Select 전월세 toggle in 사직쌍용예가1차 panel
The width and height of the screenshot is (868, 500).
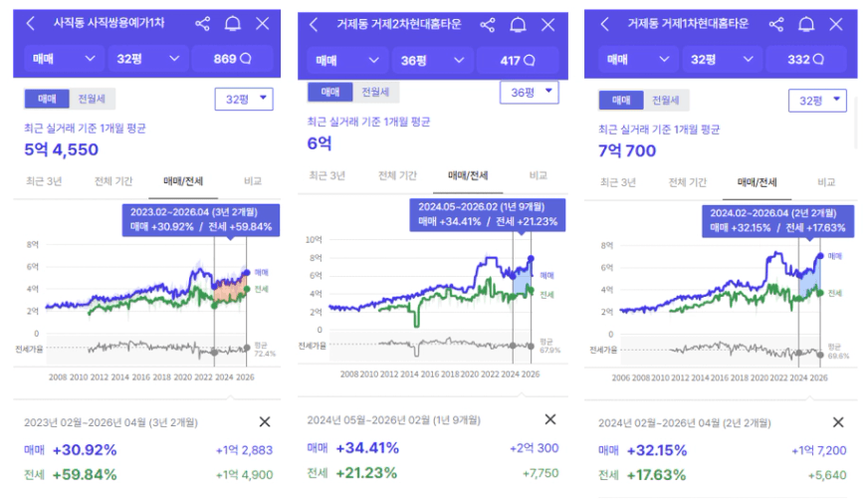[90, 99]
